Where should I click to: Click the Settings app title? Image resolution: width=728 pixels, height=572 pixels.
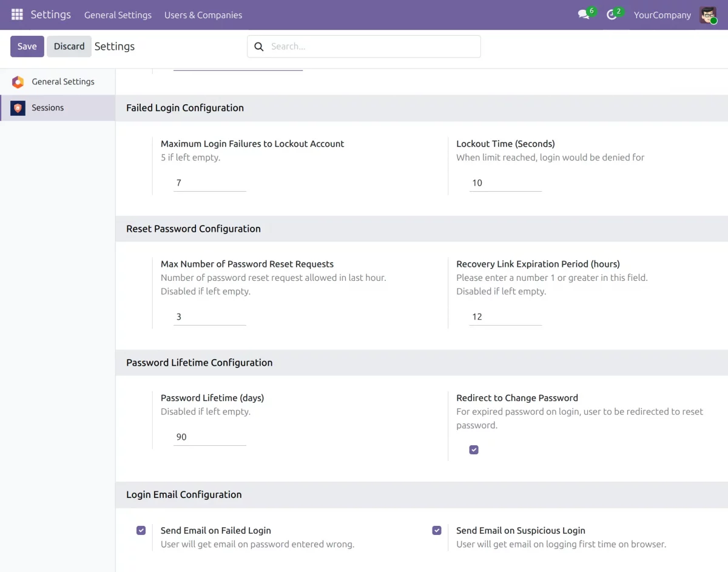[x=51, y=15]
